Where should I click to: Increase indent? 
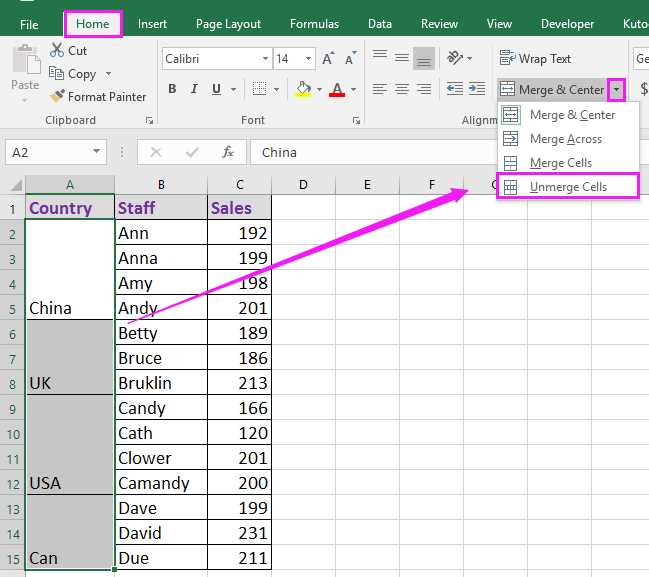click(477, 89)
